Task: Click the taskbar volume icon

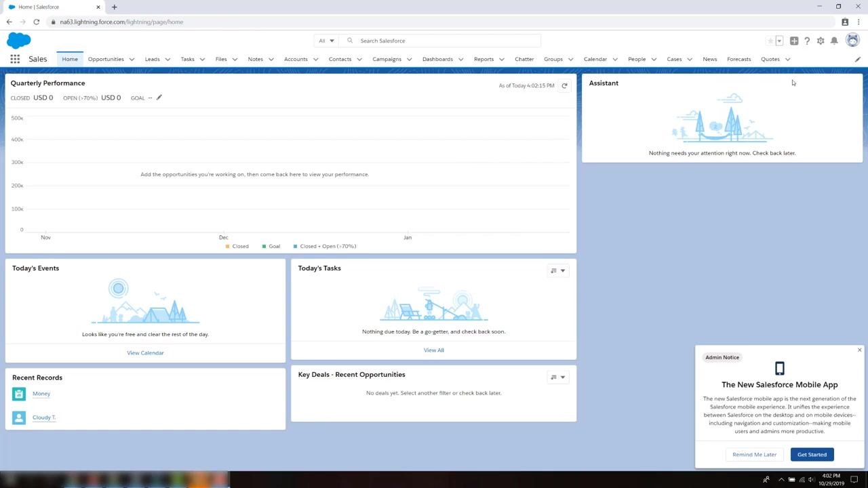Action: point(812,480)
